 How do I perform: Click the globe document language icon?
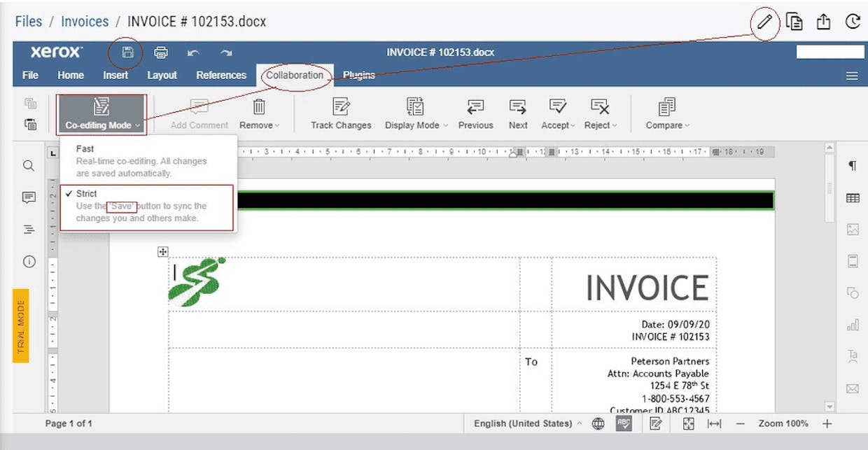click(x=598, y=423)
